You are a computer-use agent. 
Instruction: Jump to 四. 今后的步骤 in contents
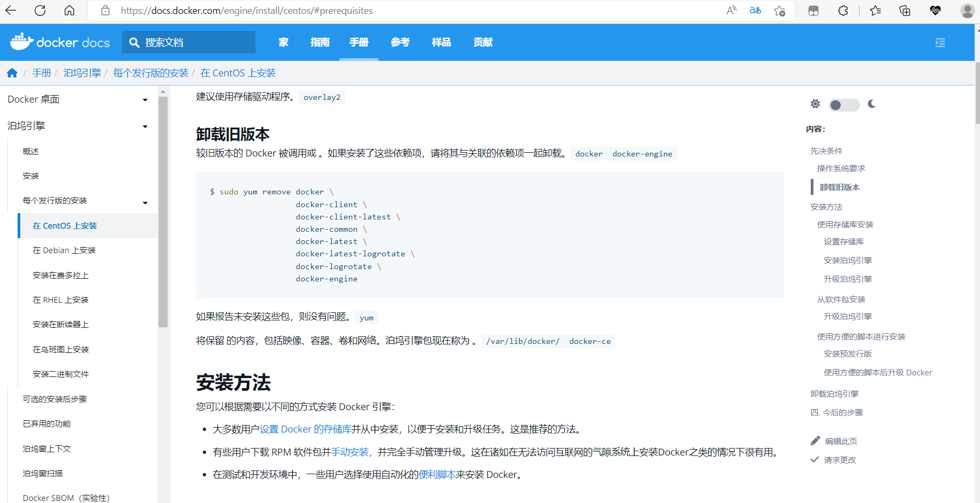coord(836,413)
